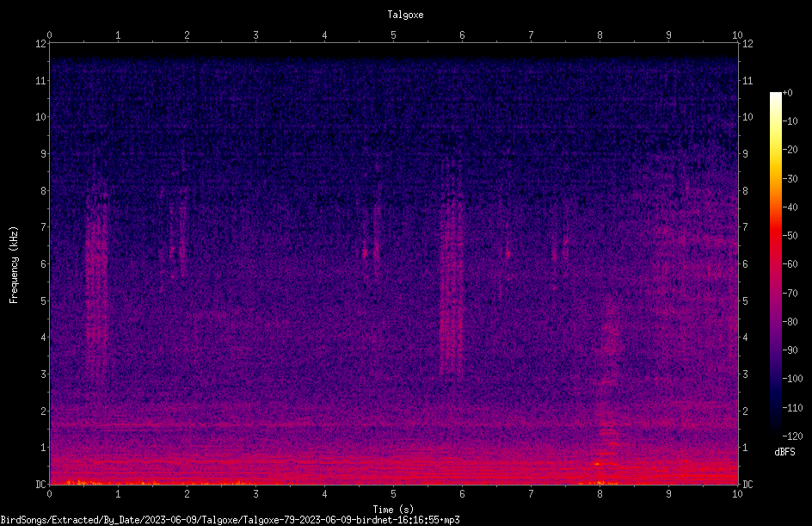Click the "-20" color scale label
Screen dimensions: 812x526
coord(790,150)
